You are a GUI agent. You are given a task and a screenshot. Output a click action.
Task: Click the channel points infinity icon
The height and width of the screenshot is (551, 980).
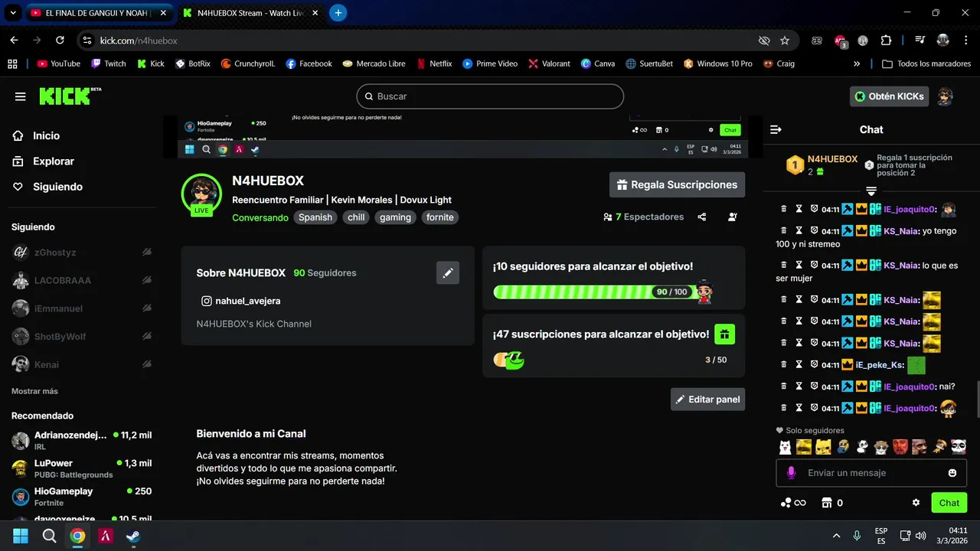pos(793,503)
